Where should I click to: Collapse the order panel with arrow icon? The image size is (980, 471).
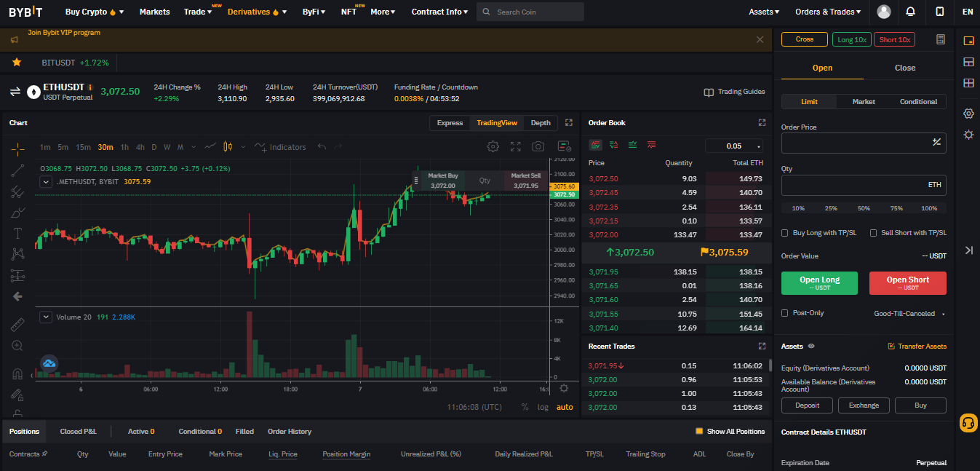point(968,250)
